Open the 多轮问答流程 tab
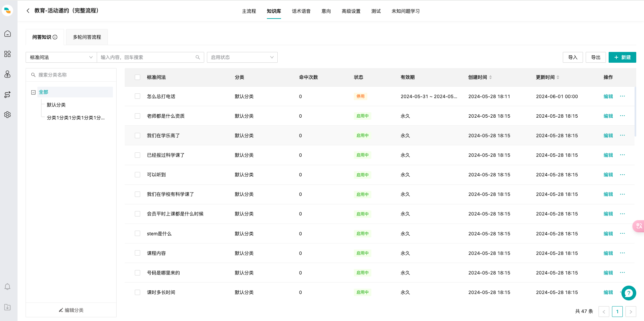The height and width of the screenshot is (321, 644). [87, 37]
